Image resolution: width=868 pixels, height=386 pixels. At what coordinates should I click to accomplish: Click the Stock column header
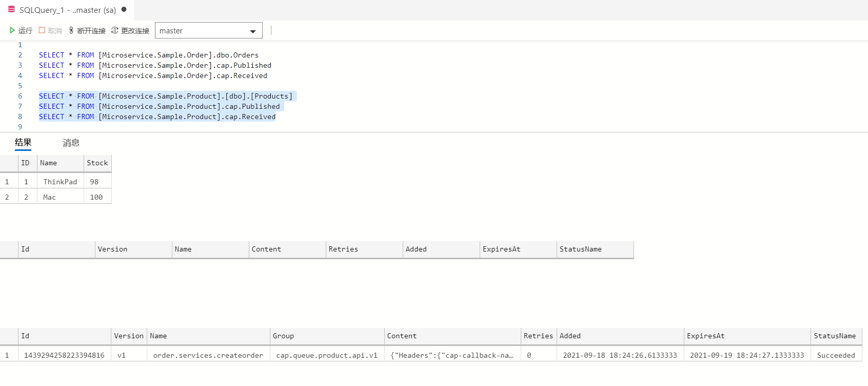(97, 163)
